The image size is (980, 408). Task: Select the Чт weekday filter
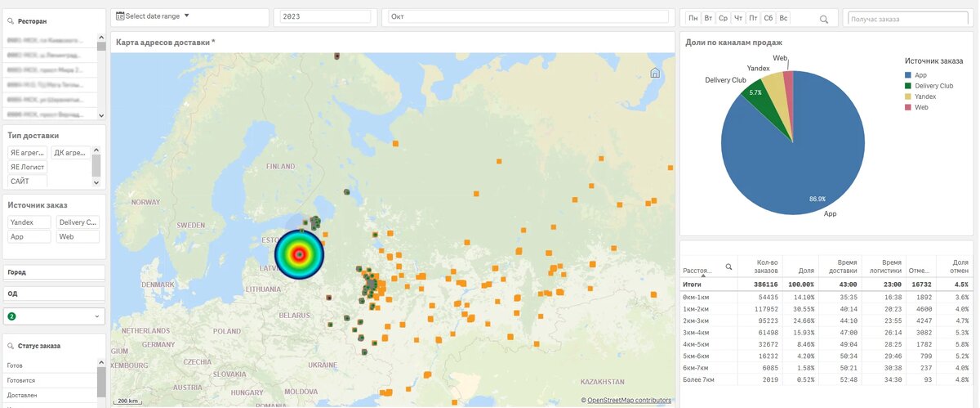[738, 17]
